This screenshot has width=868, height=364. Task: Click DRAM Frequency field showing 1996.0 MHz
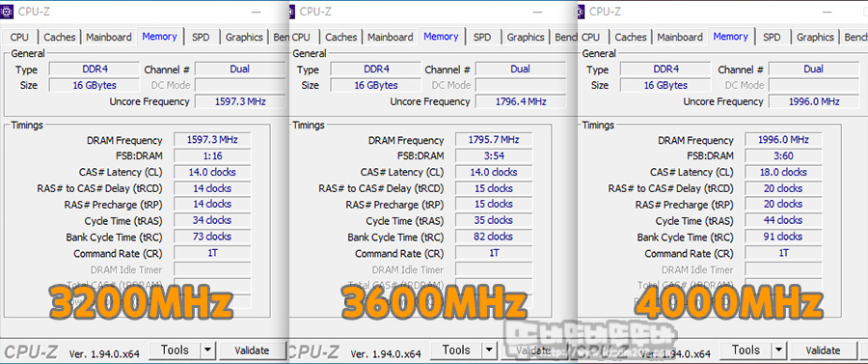pyautogui.click(x=783, y=140)
